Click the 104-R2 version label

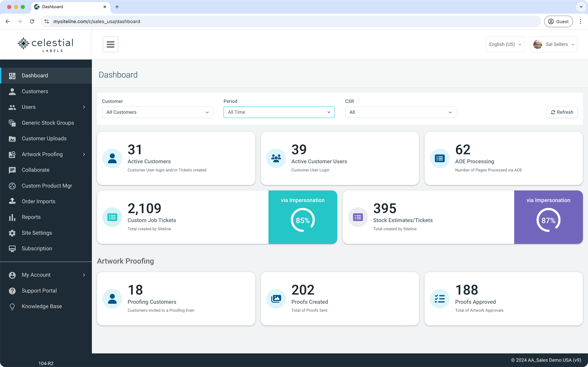click(46, 363)
